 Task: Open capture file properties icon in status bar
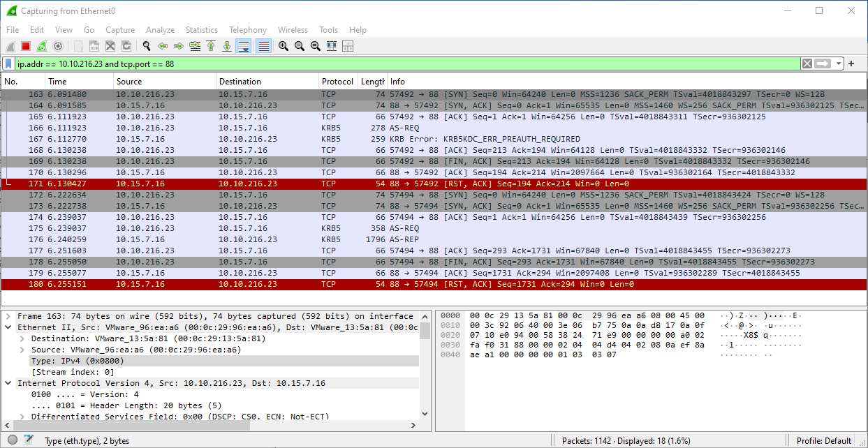(x=29, y=440)
